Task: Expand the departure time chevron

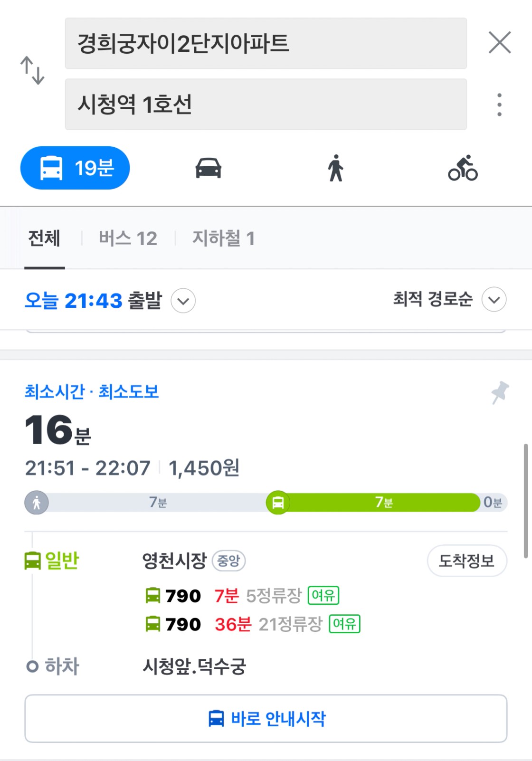Action: (x=183, y=301)
